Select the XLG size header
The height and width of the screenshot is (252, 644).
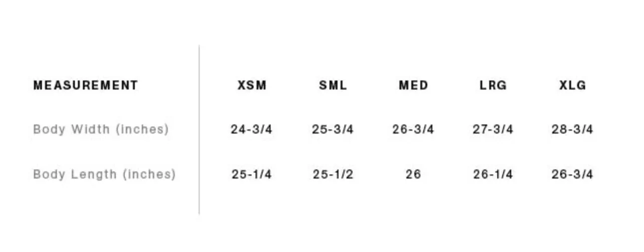point(573,85)
